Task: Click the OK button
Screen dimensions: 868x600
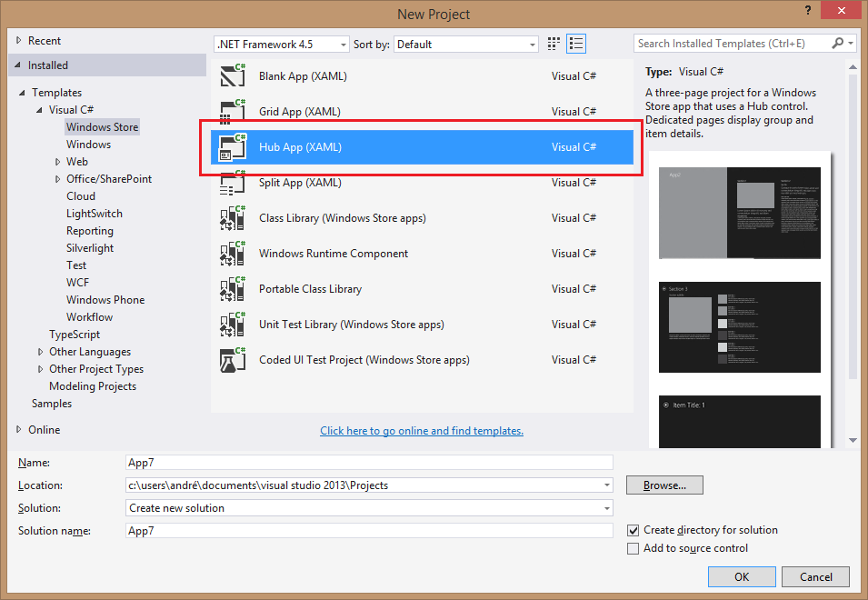Action: click(x=742, y=576)
